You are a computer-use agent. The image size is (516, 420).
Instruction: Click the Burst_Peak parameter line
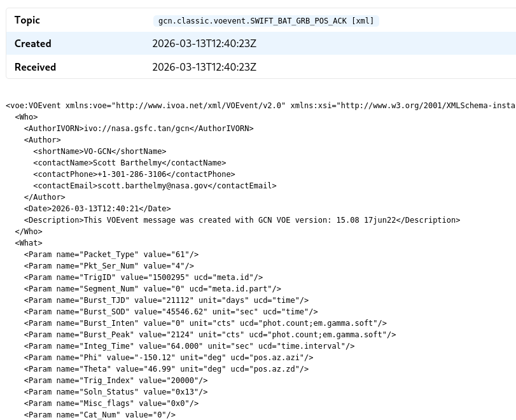210,335
